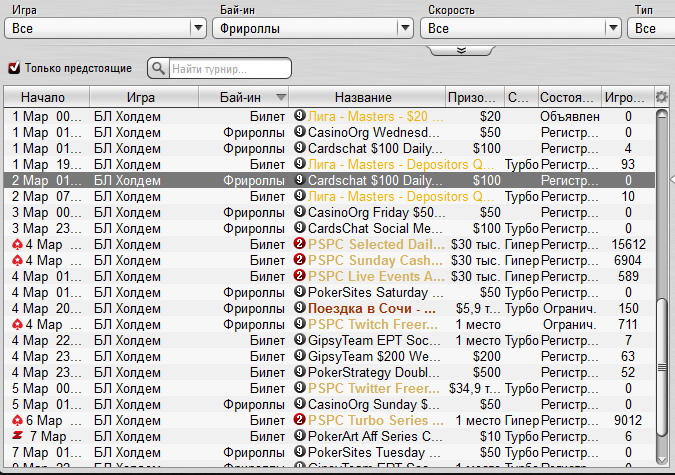Open the Тип filter dropdown

click(651, 28)
